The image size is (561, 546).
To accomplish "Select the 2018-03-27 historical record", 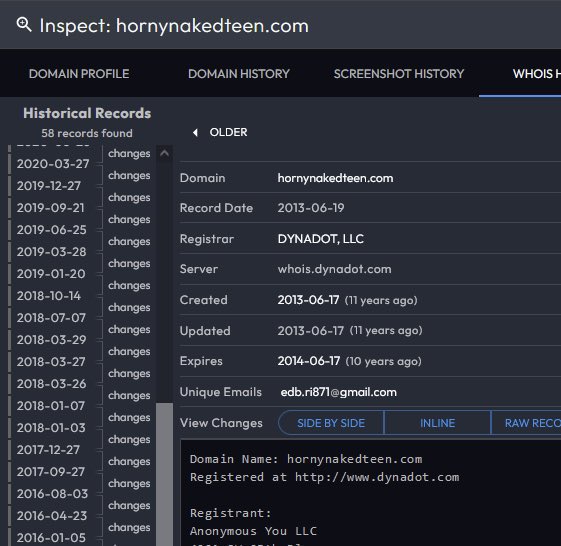I will tap(51, 362).
